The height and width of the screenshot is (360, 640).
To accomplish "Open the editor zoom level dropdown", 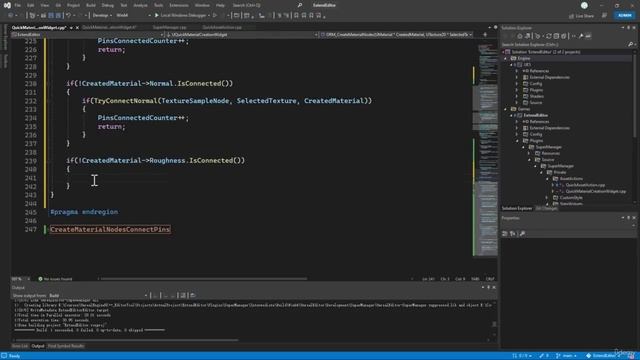I will pyautogui.click(x=20, y=279).
